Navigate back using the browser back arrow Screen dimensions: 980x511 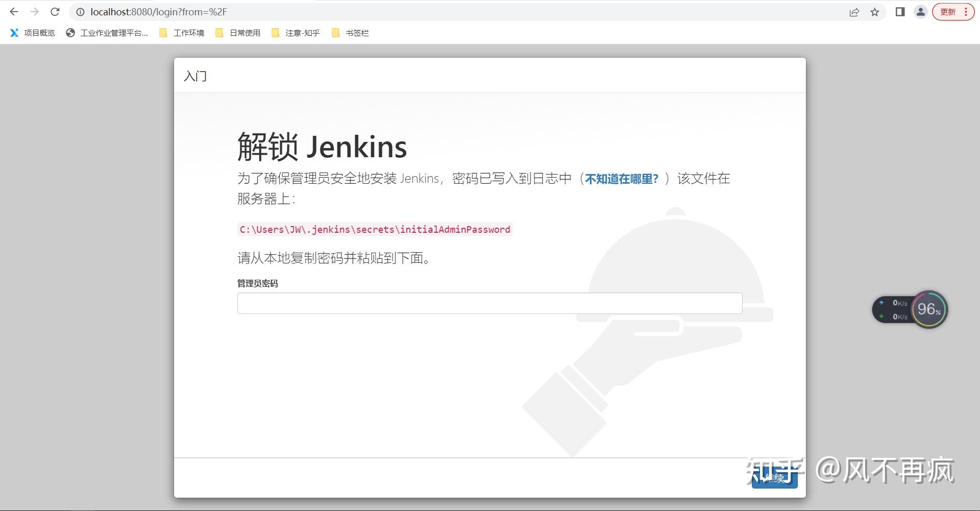click(13, 12)
